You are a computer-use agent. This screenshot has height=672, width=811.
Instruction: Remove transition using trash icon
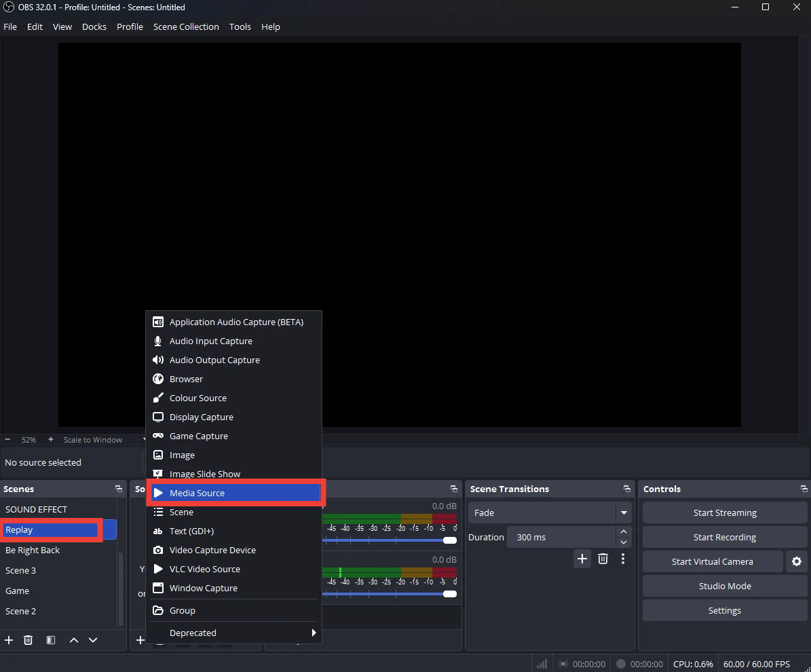[x=603, y=559]
